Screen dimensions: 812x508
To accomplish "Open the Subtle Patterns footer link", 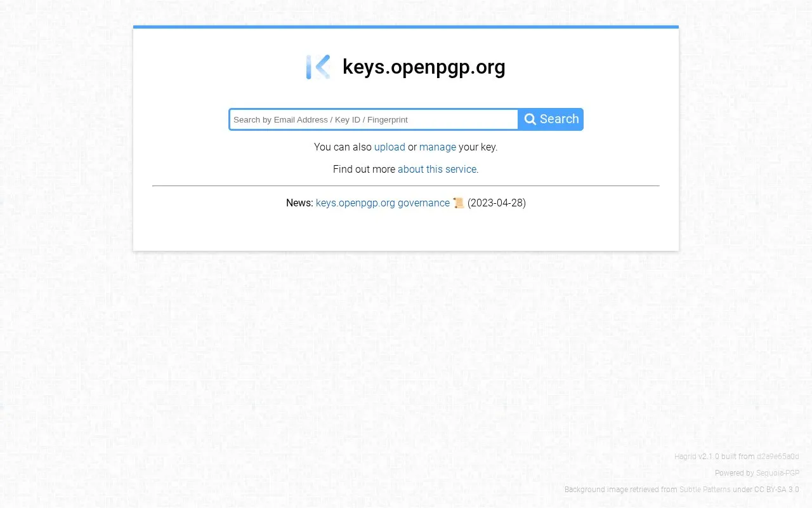I will pos(705,490).
